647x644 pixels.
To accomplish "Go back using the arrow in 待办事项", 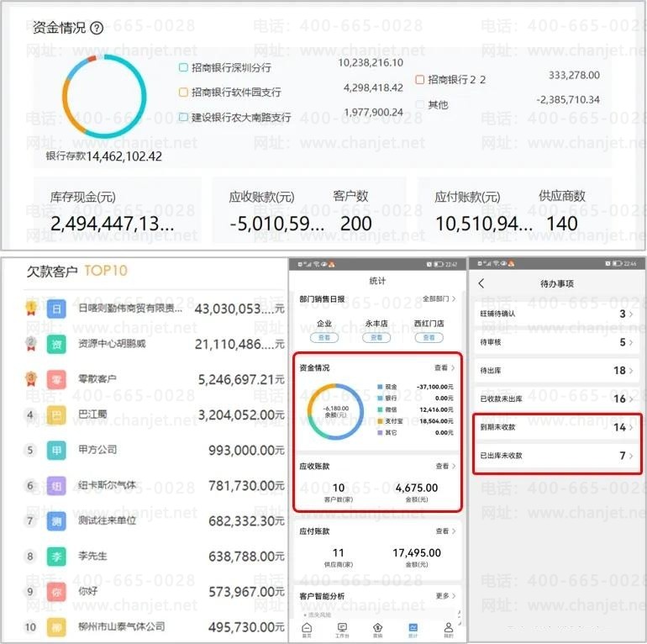I will 481,283.
